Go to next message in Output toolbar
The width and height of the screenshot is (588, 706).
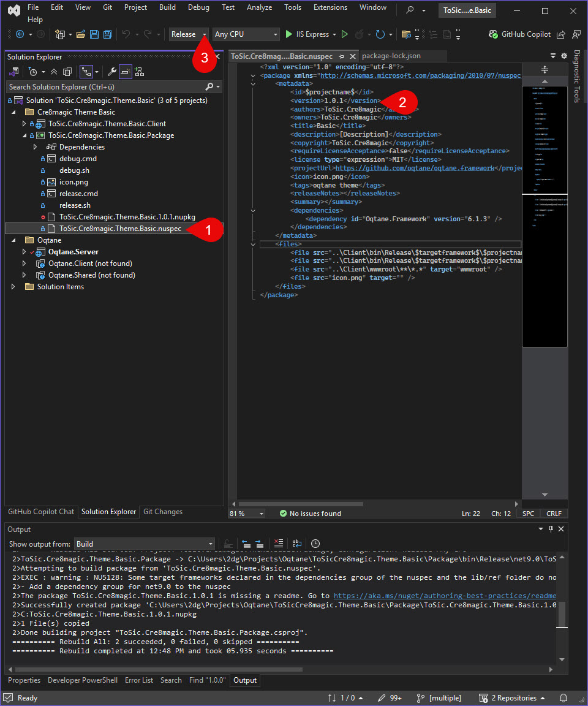[x=260, y=544]
